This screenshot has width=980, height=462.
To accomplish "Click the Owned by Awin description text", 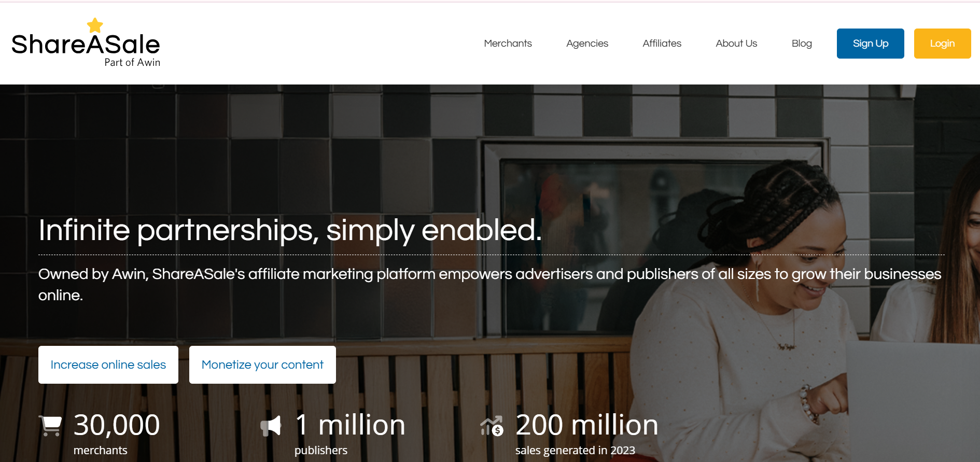I will 489,284.
